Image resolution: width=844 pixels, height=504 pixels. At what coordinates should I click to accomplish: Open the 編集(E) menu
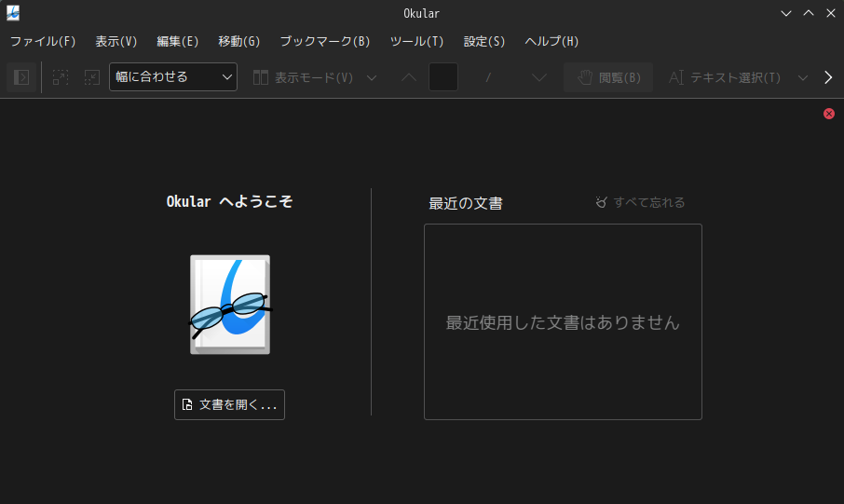(x=178, y=42)
